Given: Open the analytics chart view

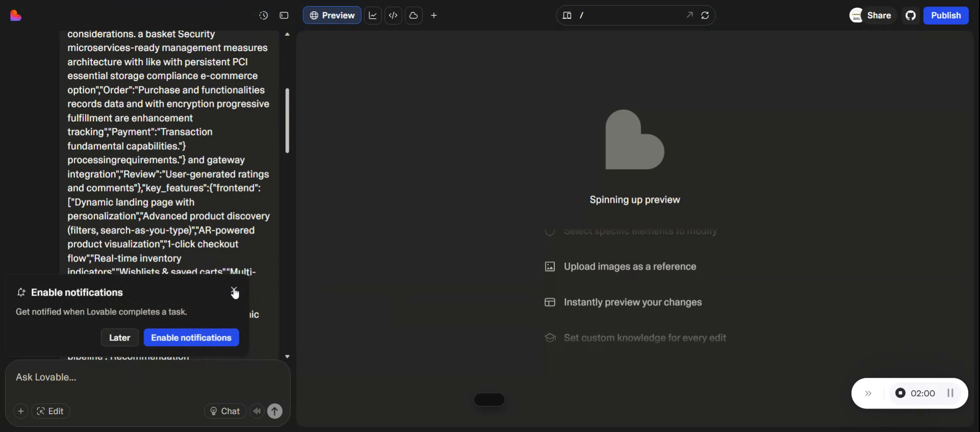Looking at the screenshot, I should point(373,15).
